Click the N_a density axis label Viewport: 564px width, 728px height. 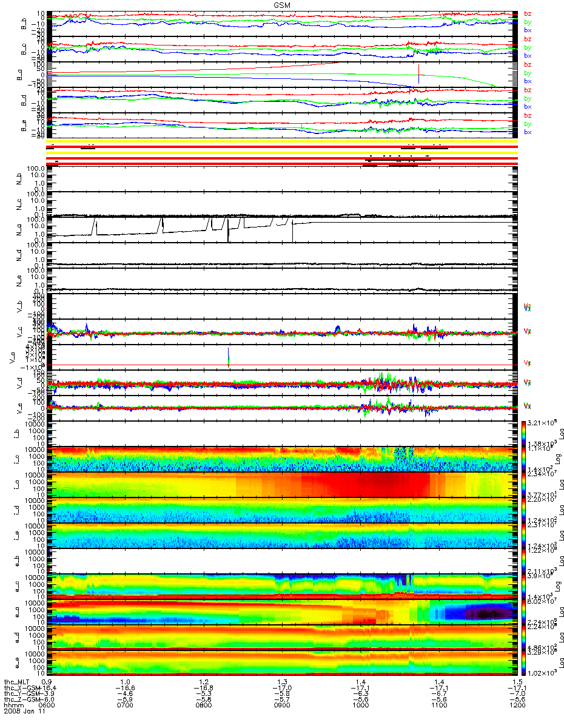[19, 230]
